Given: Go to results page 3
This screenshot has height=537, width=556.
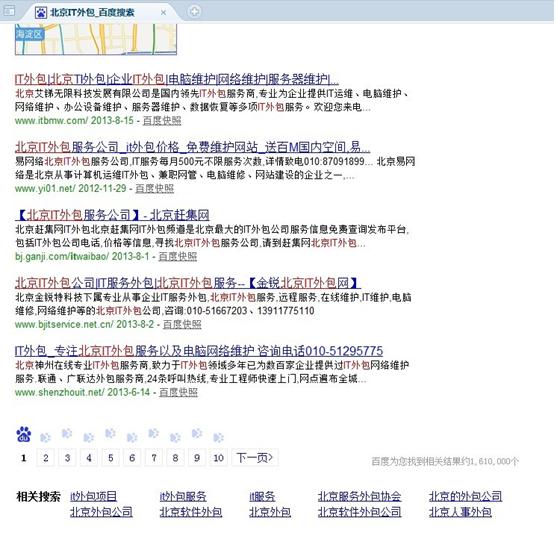Looking at the screenshot, I should click(x=67, y=458).
